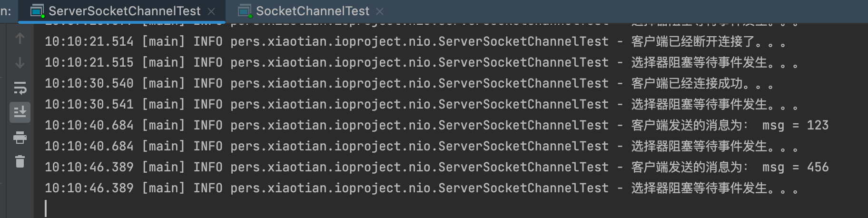The height and width of the screenshot is (218, 868).
Task: Close the SocketChannelTest tab
Action: pos(380,11)
